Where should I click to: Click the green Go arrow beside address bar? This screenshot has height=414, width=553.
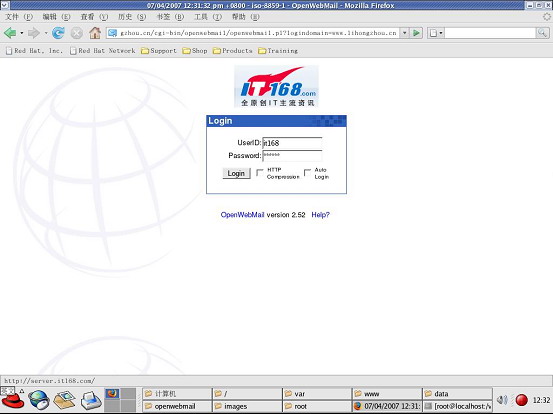pos(417,33)
